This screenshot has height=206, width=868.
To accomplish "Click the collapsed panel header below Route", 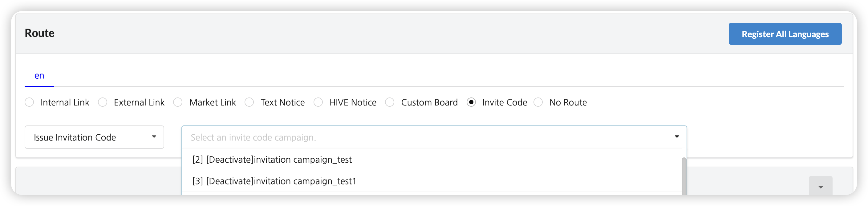I will tap(98, 182).
